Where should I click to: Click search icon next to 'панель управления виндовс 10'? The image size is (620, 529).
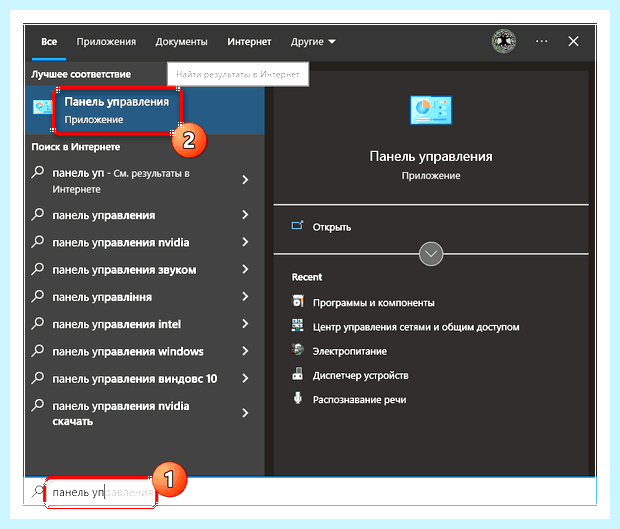click(x=38, y=378)
